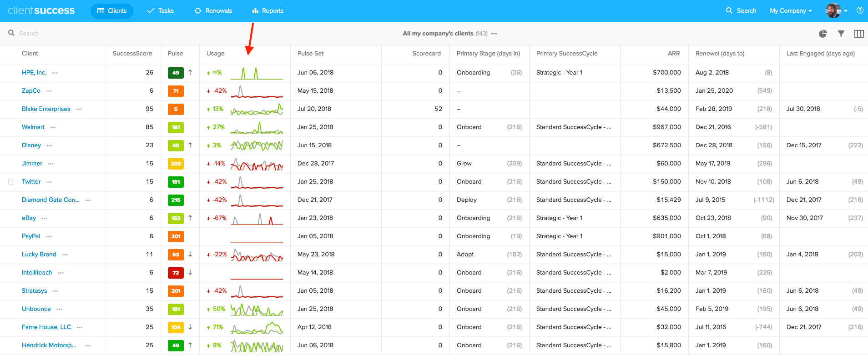Click Last Engaged date Nov 30, 2017
Screen dimensions: 868x355
(x=805, y=218)
